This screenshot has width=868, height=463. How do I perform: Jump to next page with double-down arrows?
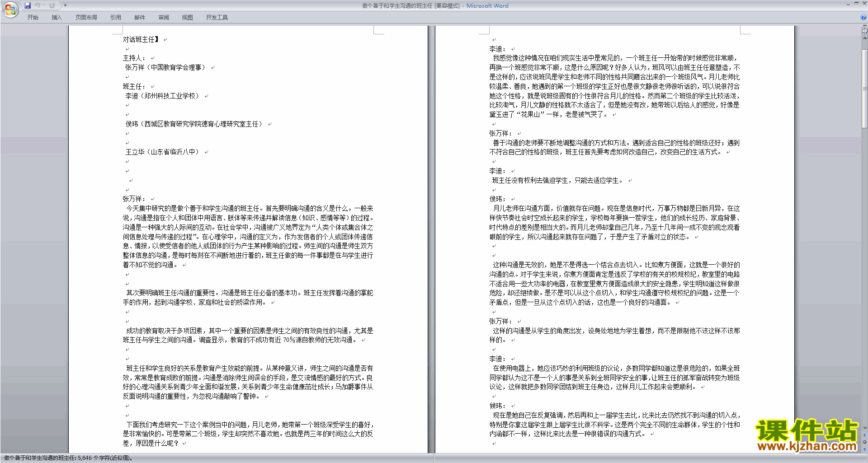click(865, 449)
